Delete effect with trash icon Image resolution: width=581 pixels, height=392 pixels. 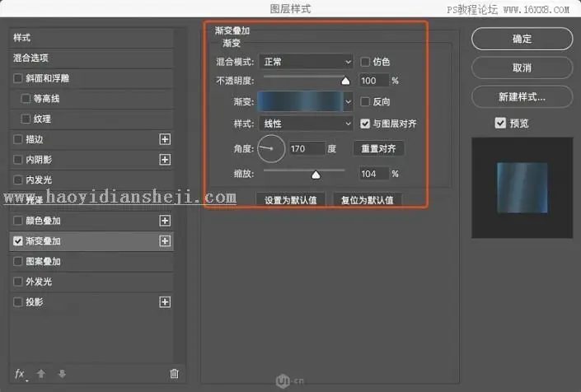[174, 374]
